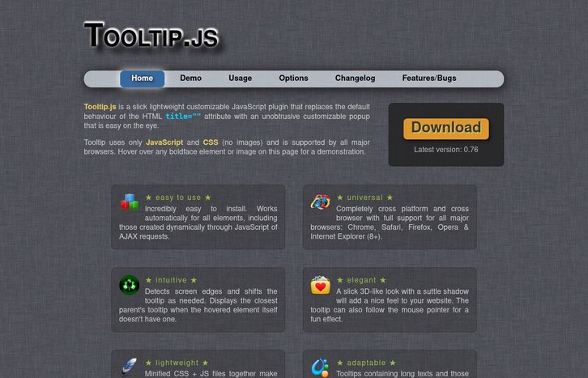This screenshot has height=378, width=588.
Task: Click the 'Latest version: 0.76' text
Action: pyautogui.click(x=446, y=150)
